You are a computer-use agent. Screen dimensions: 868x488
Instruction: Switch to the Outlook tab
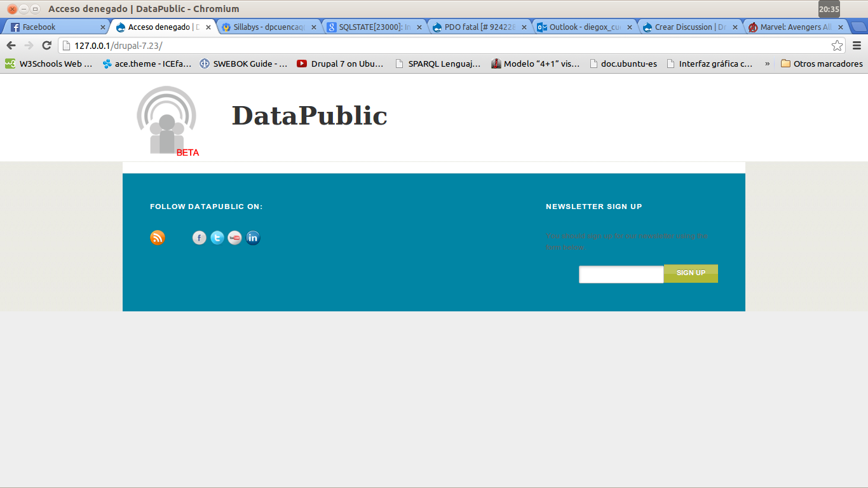click(x=584, y=27)
